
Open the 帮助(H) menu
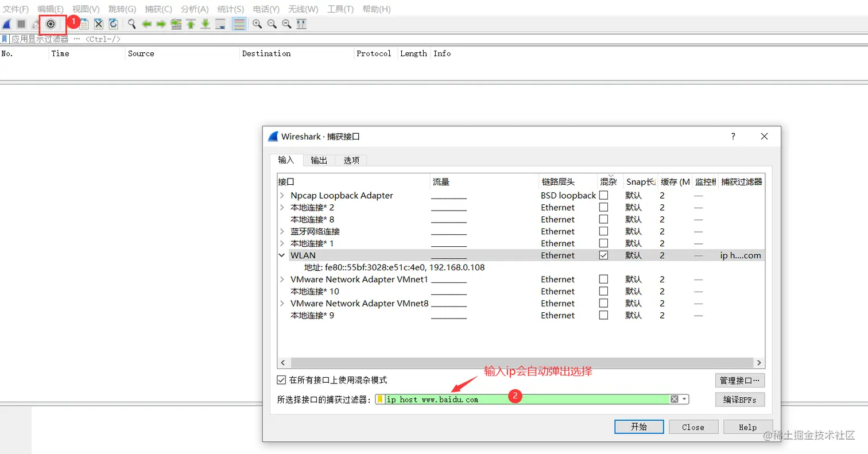(377, 9)
